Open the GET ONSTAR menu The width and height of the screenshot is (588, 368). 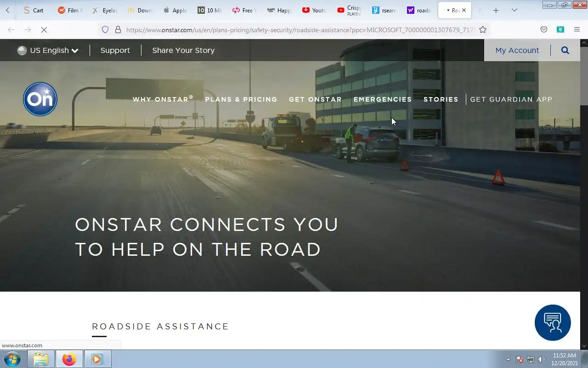315,99
